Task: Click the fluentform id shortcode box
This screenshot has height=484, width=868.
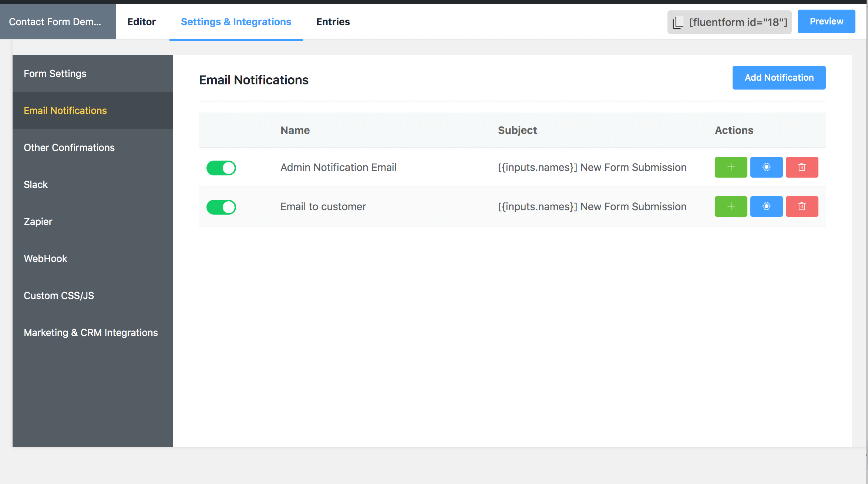Action: click(x=738, y=23)
